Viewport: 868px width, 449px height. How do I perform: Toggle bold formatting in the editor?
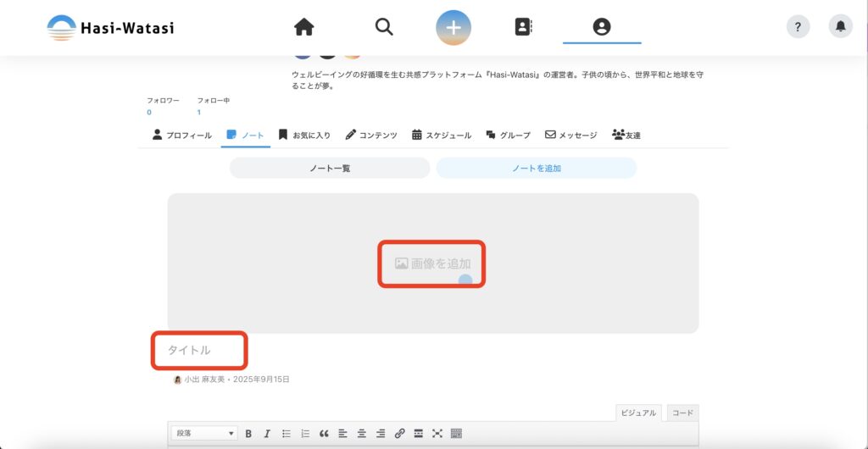pyautogui.click(x=248, y=434)
